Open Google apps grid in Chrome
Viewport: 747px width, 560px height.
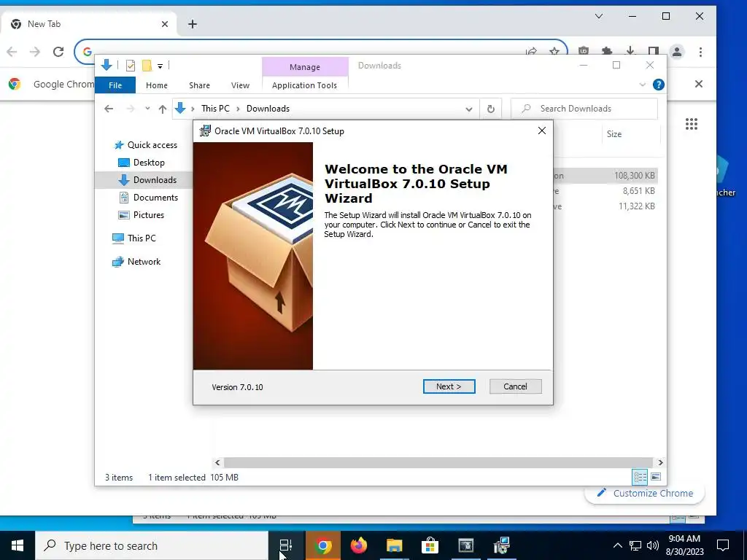click(692, 124)
